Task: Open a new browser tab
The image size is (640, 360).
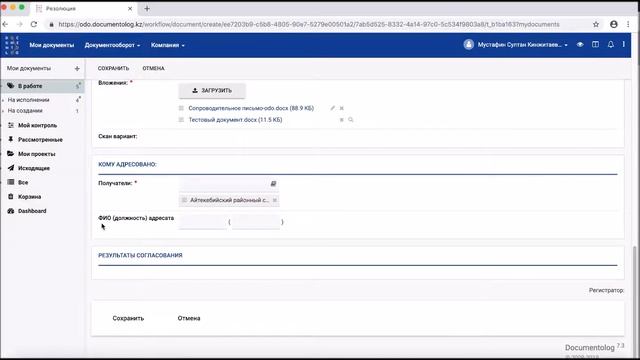Action: tap(147, 8)
